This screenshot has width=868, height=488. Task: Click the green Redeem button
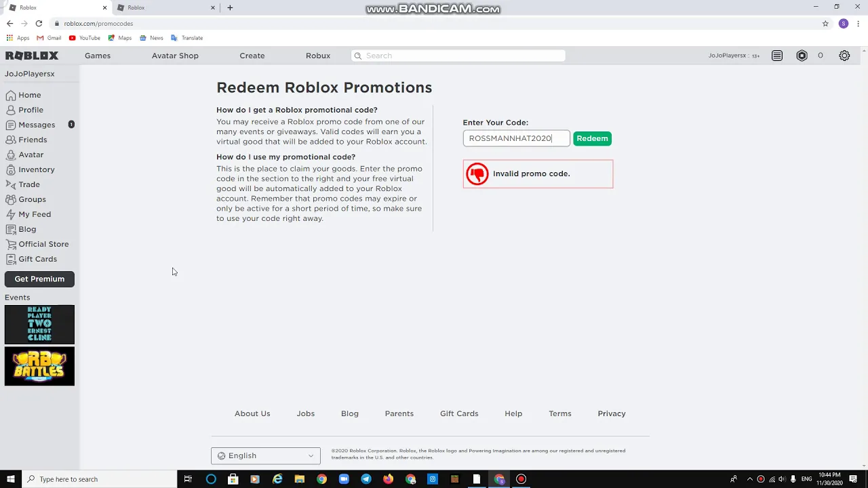pyautogui.click(x=592, y=138)
